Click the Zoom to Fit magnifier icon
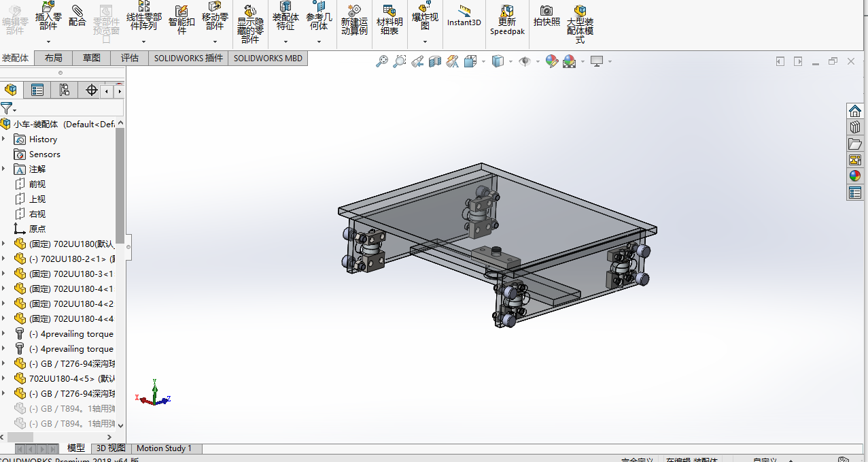Viewport: 868px width, 462px height. pyautogui.click(x=382, y=61)
